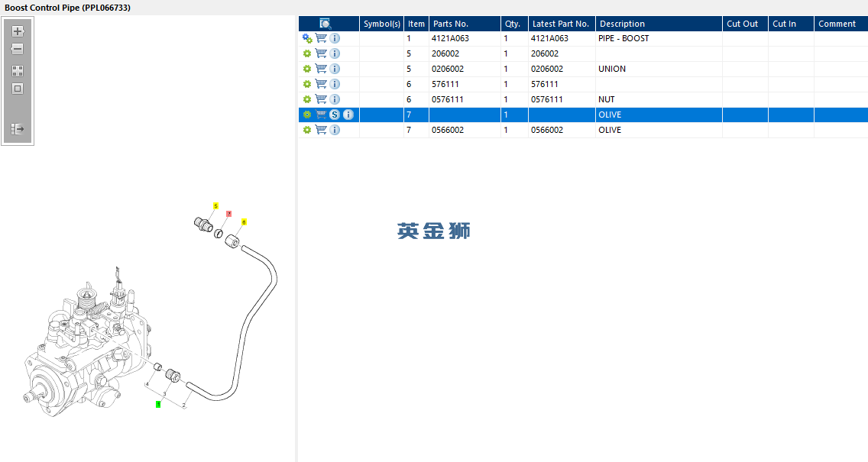Click callout number 2 near the pipe
The image size is (868, 462).
click(184, 405)
